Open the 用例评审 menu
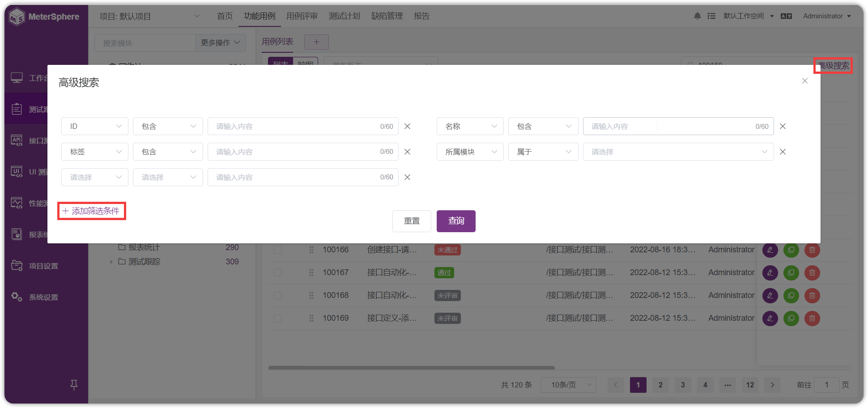The image size is (868, 408). (x=302, y=16)
